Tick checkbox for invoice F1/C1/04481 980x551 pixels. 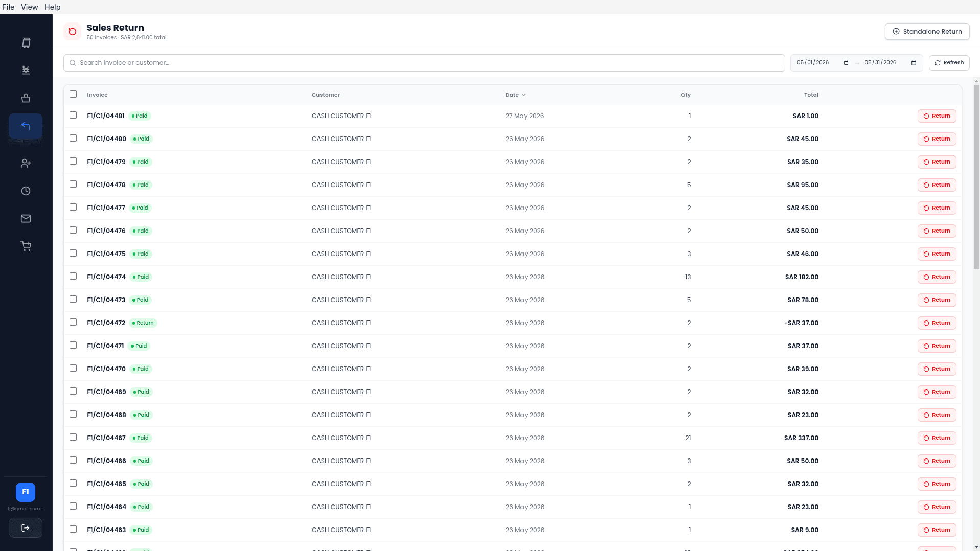point(73,115)
